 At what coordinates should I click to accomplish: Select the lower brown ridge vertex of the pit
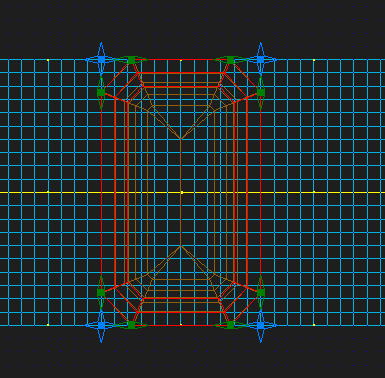click(x=181, y=246)
